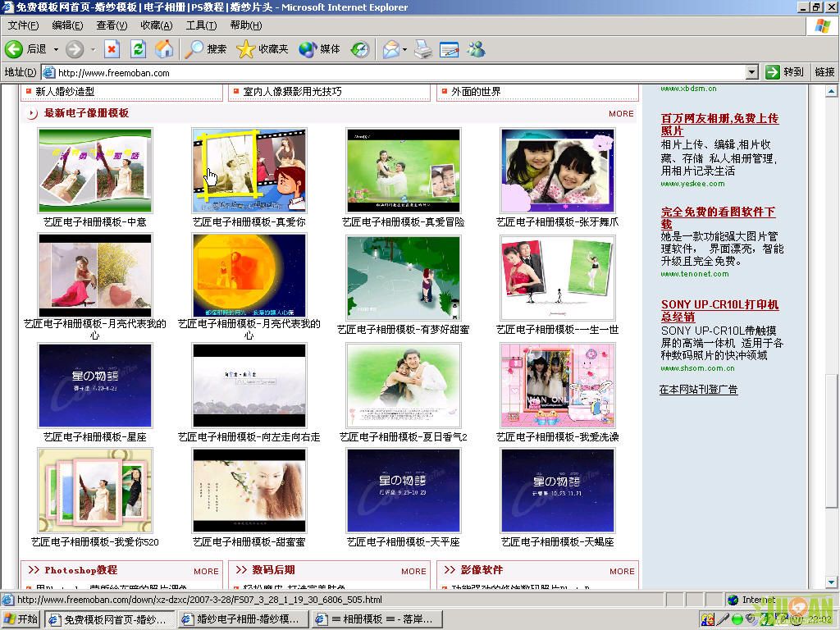840x630 pixels.
Task: Open the 真爱冒险 template thumbnail
Action: [404, 171]
